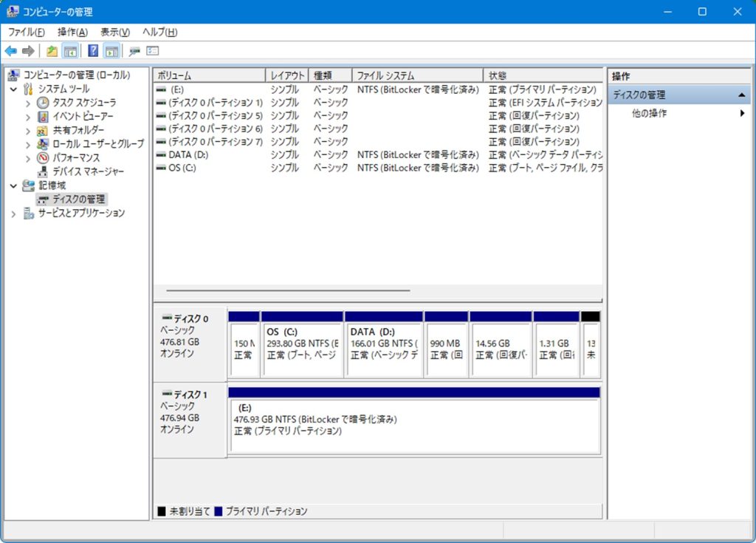Viewport: 756px width, 543px height.
Task: Click 他の操作 in the actions pane
Action: [649, 113]
